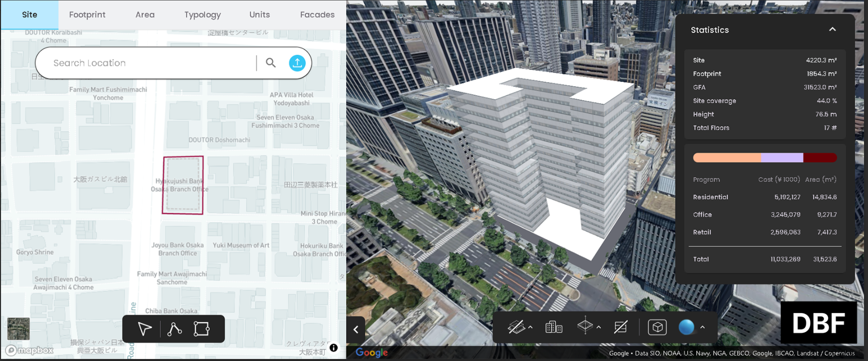Viewport: 868px width, 361px height.
Task: Collapse the Statistics panel
Action: [x=832, y=29]
